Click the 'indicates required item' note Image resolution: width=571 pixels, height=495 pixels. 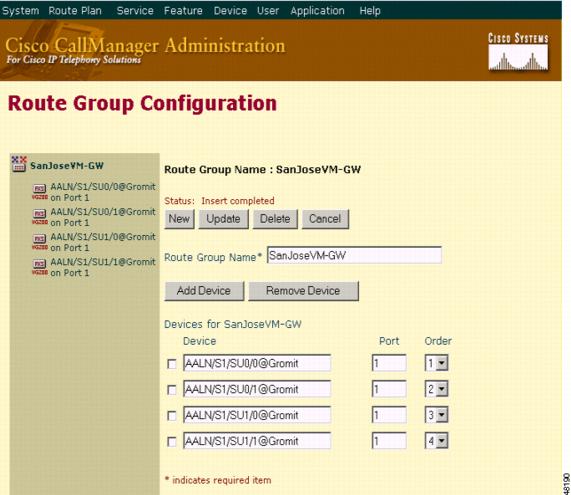click(x=218, y=480)
